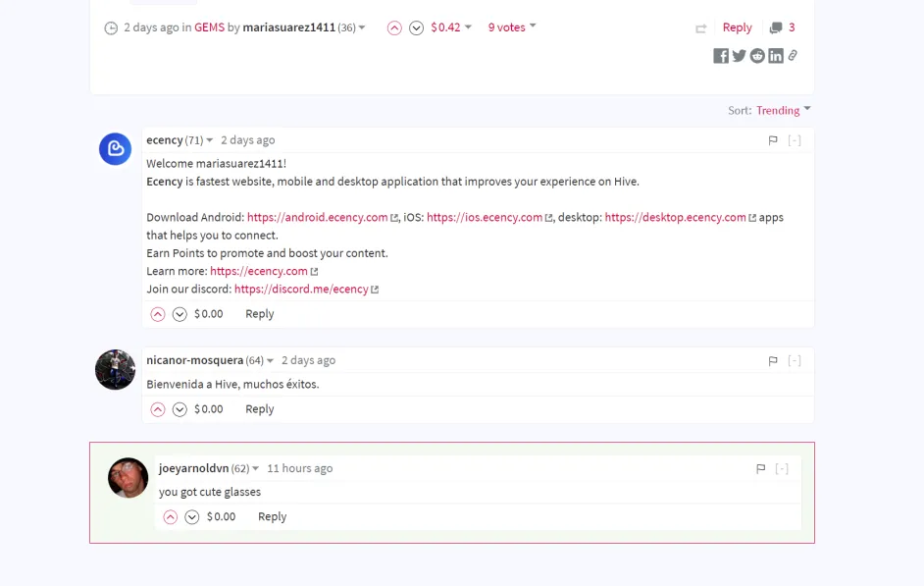Viewport: 924px width, 586px height.
Task: Click the $0.00 payout on joeyarnoldvn comment
Action: pos(221,517)
